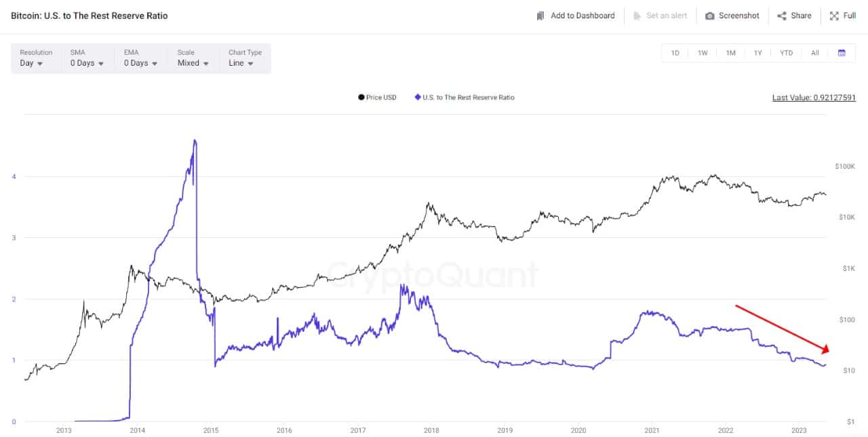Expand the Resolution Day dropdown
This screenshot has height=437, width=868.
coord(36,58)
